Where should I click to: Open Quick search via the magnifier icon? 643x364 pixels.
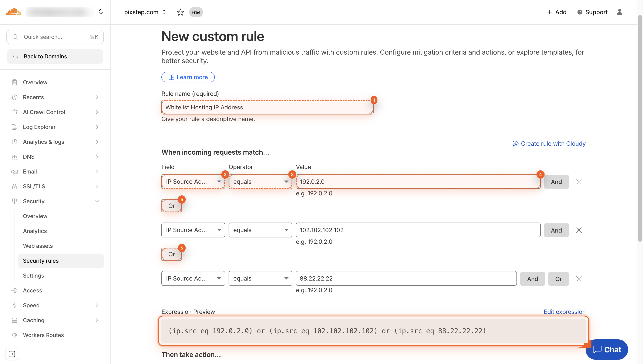[x=15, y=37]
